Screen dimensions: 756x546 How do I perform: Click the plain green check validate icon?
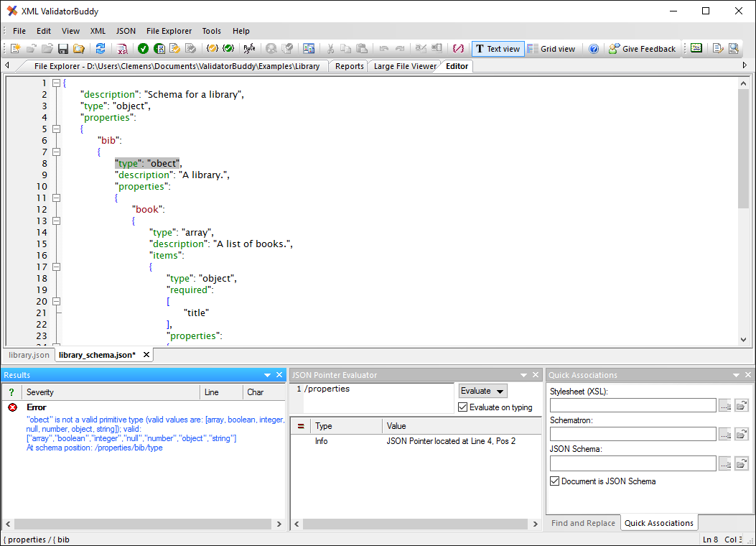(x=143, y=48)
